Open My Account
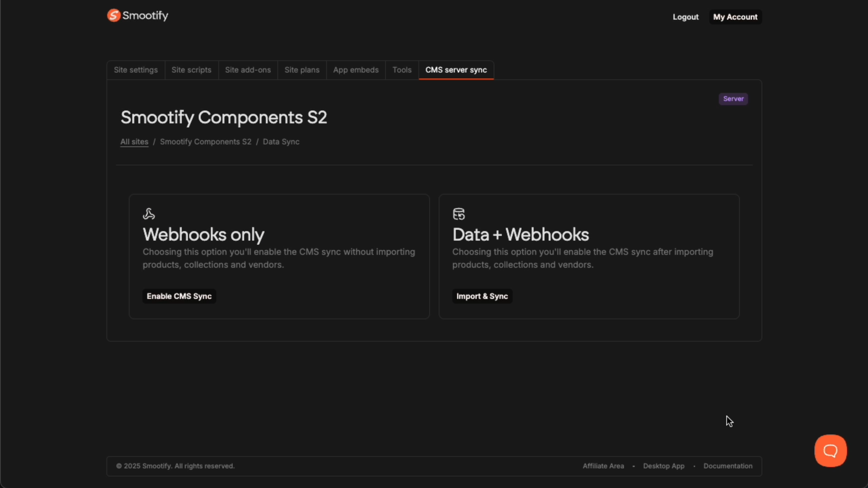 [x=735, y=17]
